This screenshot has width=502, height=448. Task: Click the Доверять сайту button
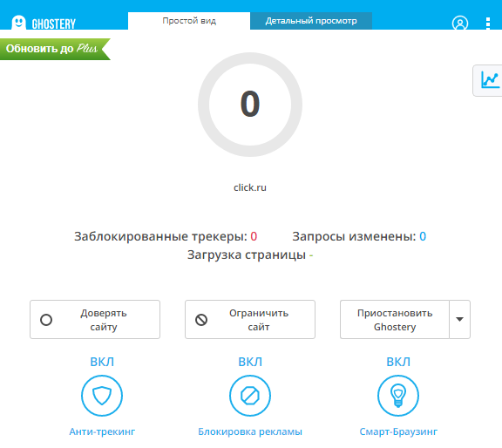tap(95, 319)
